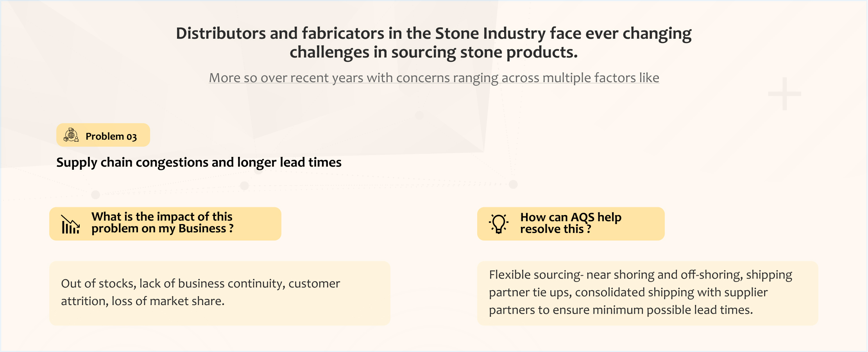Open 'What is the impact of this problem' label
This screenshot has width=868, height=352.
(162, 223)
